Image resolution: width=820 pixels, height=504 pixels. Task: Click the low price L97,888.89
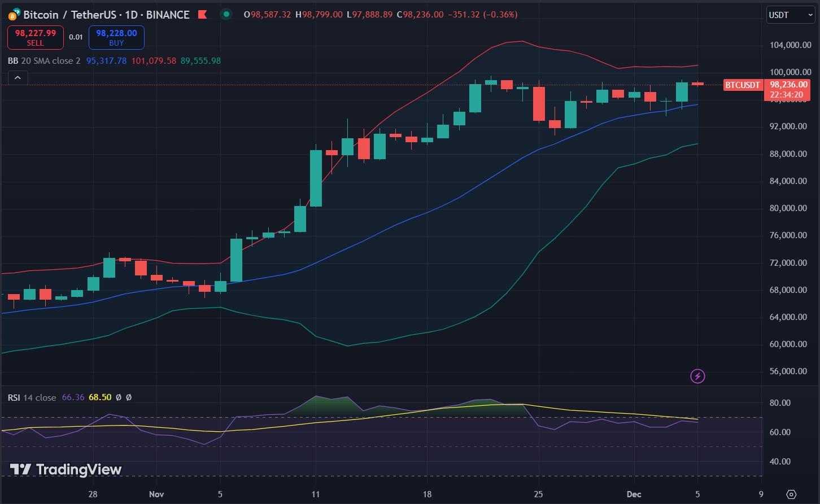369,15
